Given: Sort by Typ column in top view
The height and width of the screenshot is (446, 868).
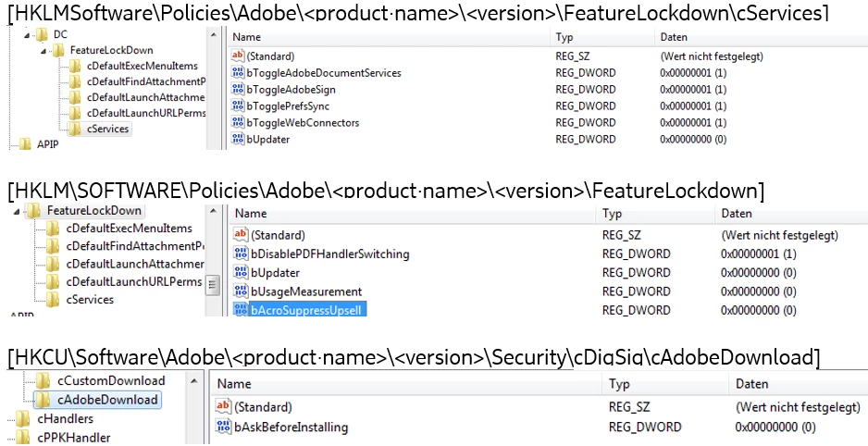Looking at the screenshot, I should pyautogui.click(x=564, y=37).
